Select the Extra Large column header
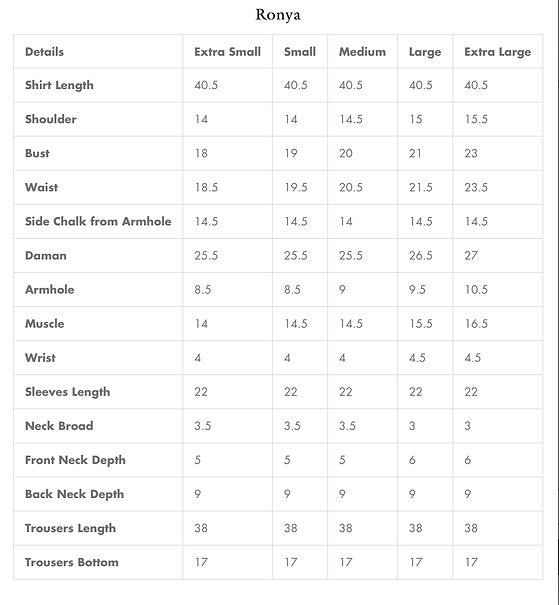This screenshot has width=559, height=605. tap(497, 52)
